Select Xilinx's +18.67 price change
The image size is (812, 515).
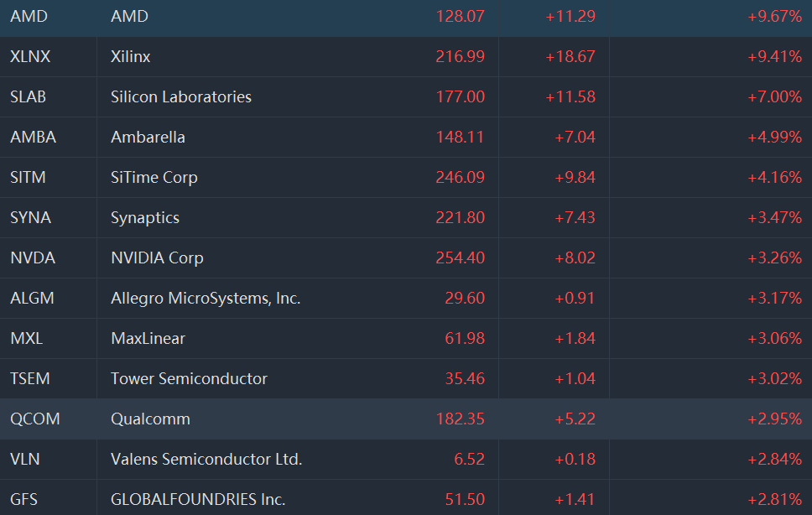click(570, 56)
